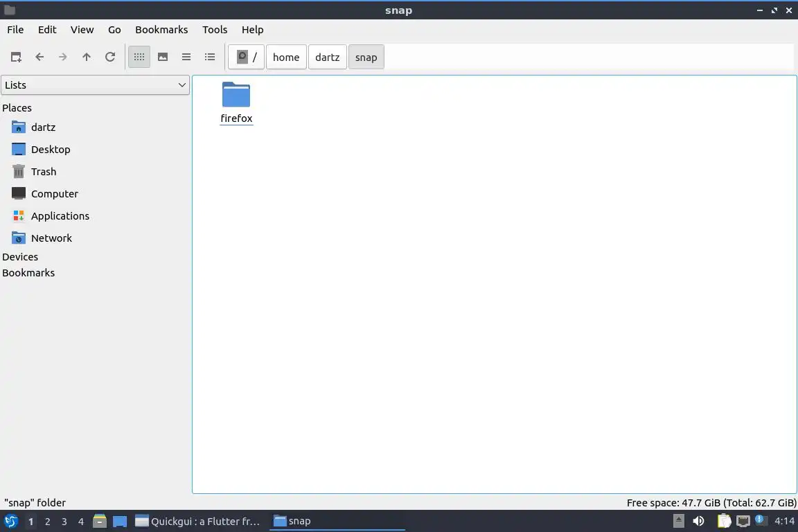
Task: Switch to thumbnail view mode
Action: [x=163, y=57]
